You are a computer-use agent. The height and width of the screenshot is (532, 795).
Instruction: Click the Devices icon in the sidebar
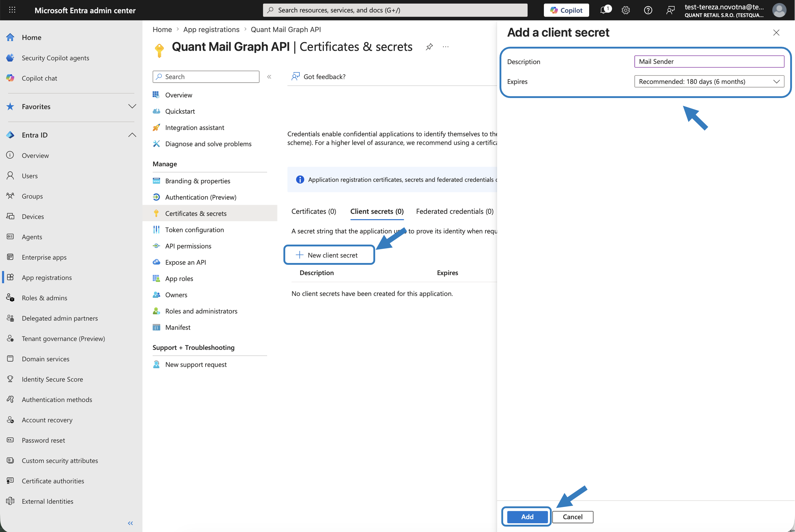coord(10,217)
